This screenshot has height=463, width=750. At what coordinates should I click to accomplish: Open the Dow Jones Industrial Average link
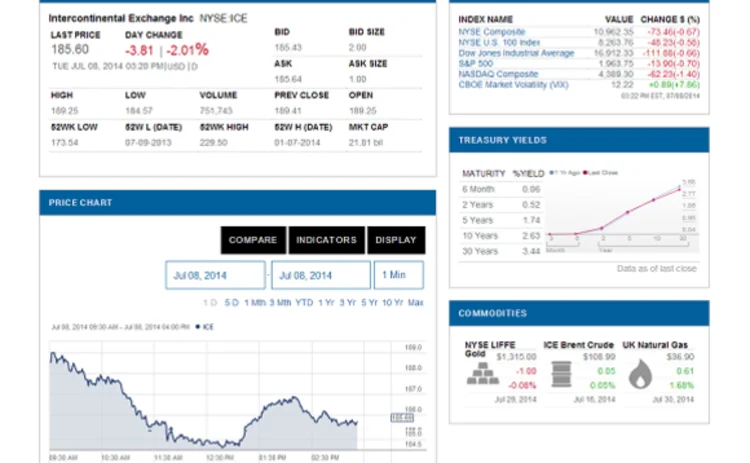[516, 53]
